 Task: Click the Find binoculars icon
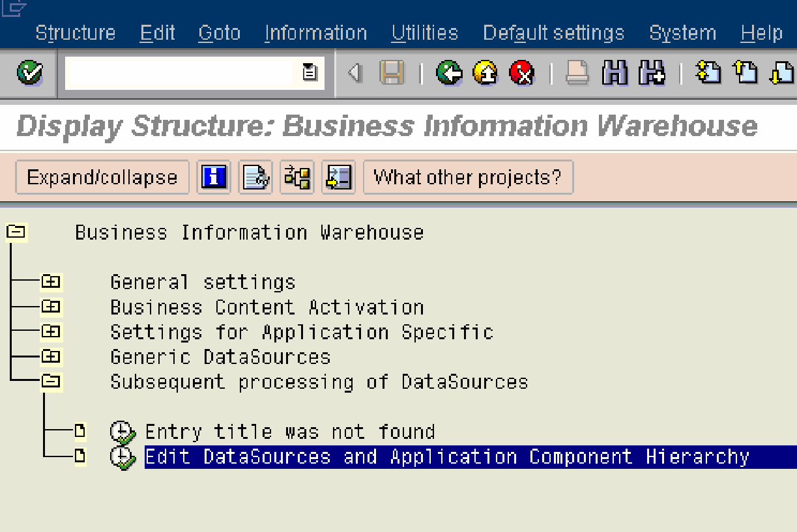(615, 73)
